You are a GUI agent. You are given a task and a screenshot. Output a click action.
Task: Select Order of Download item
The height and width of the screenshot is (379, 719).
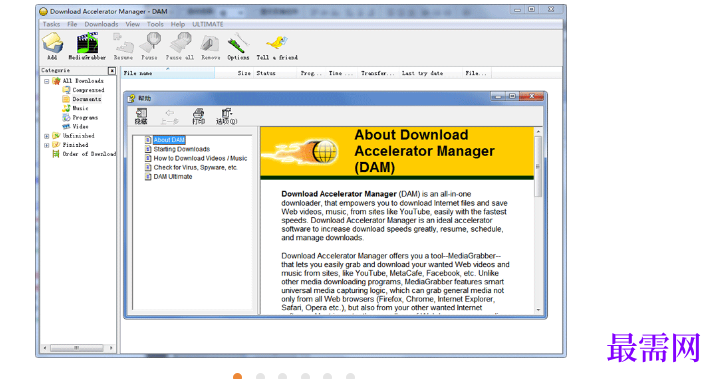tap(84, 154)
